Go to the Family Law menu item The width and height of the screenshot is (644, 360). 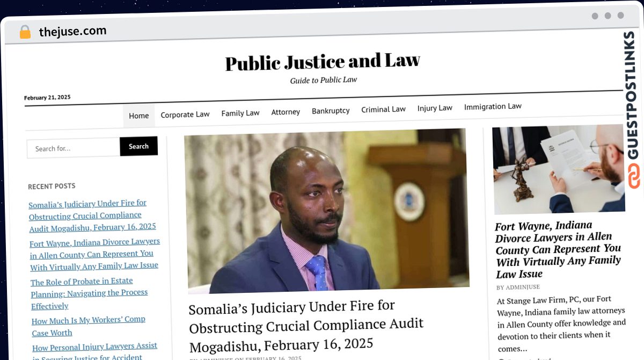coord(240,113)
